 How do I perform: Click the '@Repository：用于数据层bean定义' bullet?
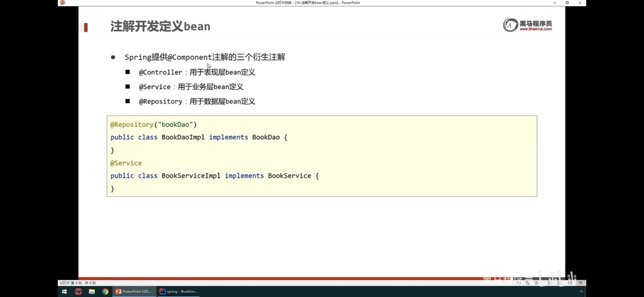click(197, 102)
